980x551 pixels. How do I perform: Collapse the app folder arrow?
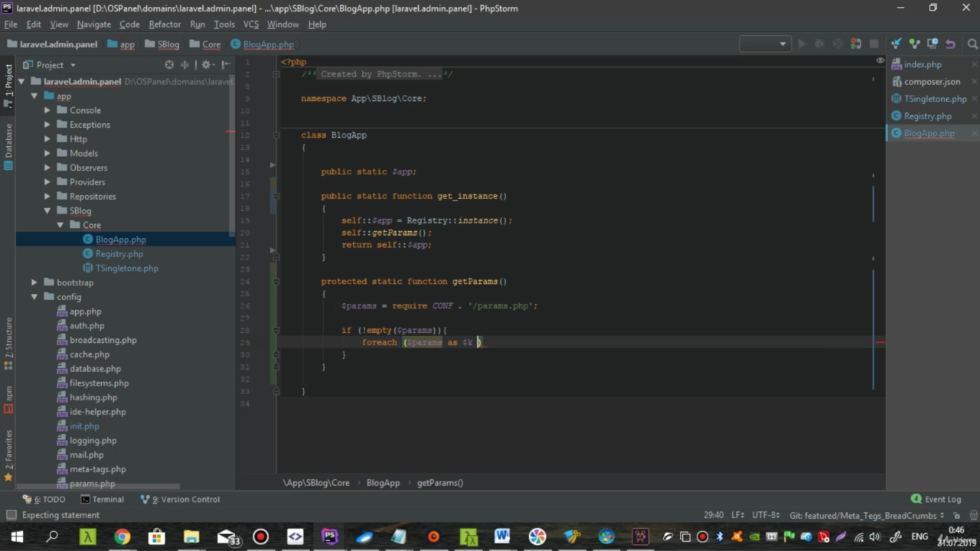click(x=34, y=96)
